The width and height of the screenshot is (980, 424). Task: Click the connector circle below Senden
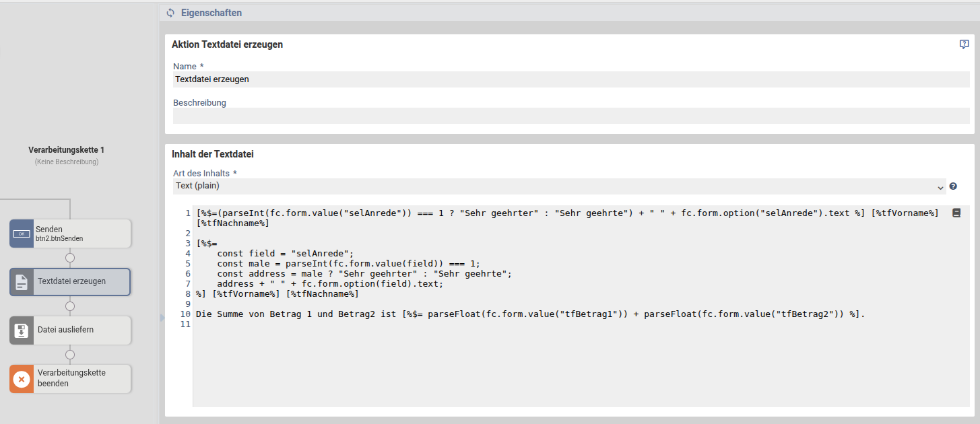pyautogui.click(x=70, y=258)
